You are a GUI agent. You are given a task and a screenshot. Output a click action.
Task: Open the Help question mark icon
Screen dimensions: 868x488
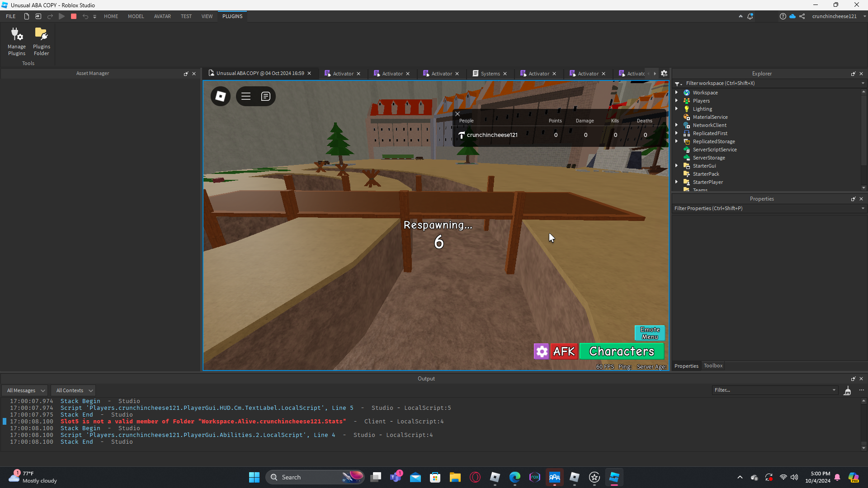pyautogui.click(x=783, y=16)
